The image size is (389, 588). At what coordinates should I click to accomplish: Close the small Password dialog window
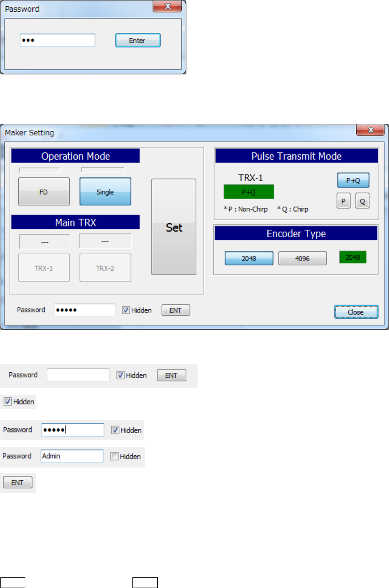(167, 6)
